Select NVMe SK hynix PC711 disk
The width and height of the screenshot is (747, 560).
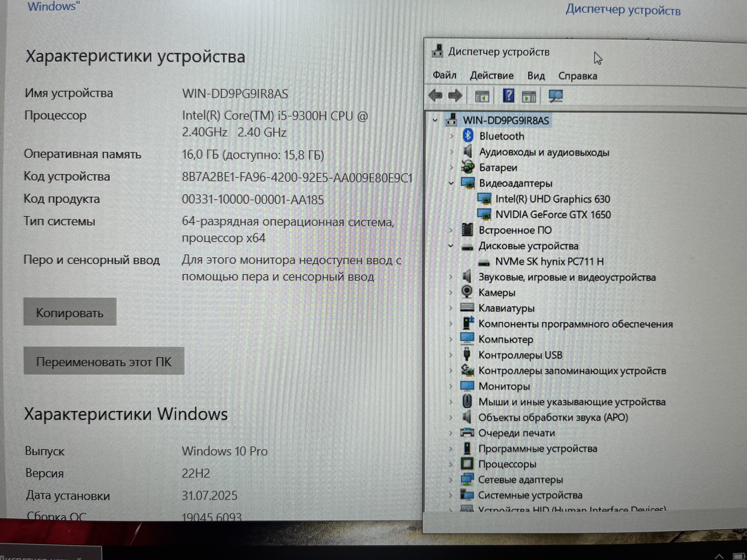[549, 262]
